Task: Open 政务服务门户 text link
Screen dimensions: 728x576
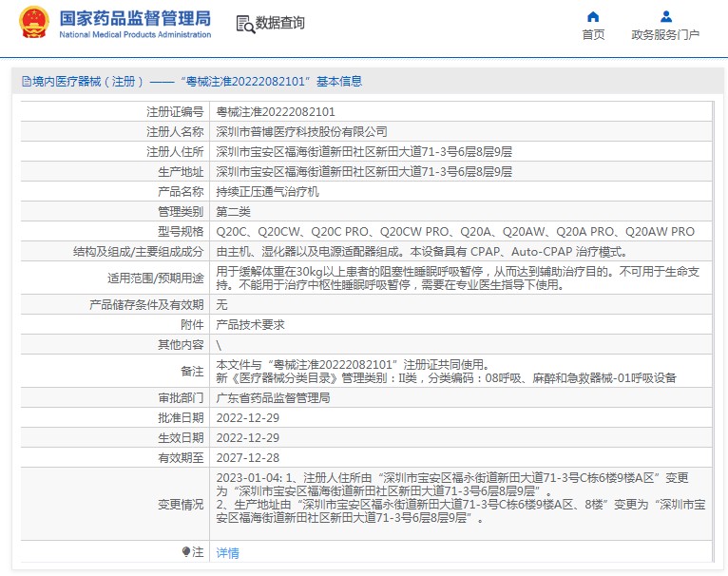Action: [665, 35]
